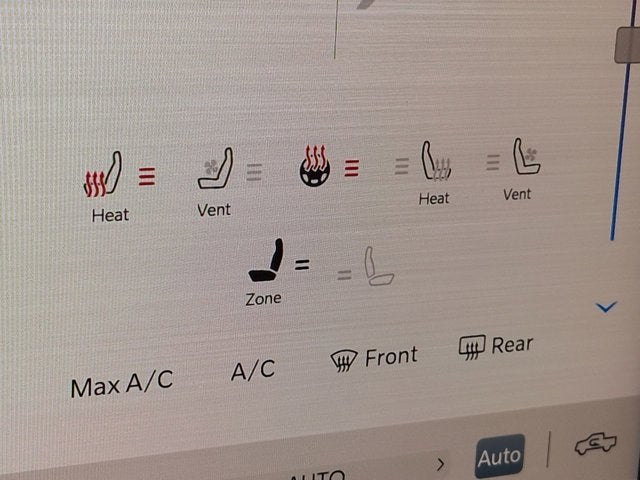This screenshot has height=480, width=640.
Task: Tap the grey handle atop blue bar
Action: pos(627,45)
